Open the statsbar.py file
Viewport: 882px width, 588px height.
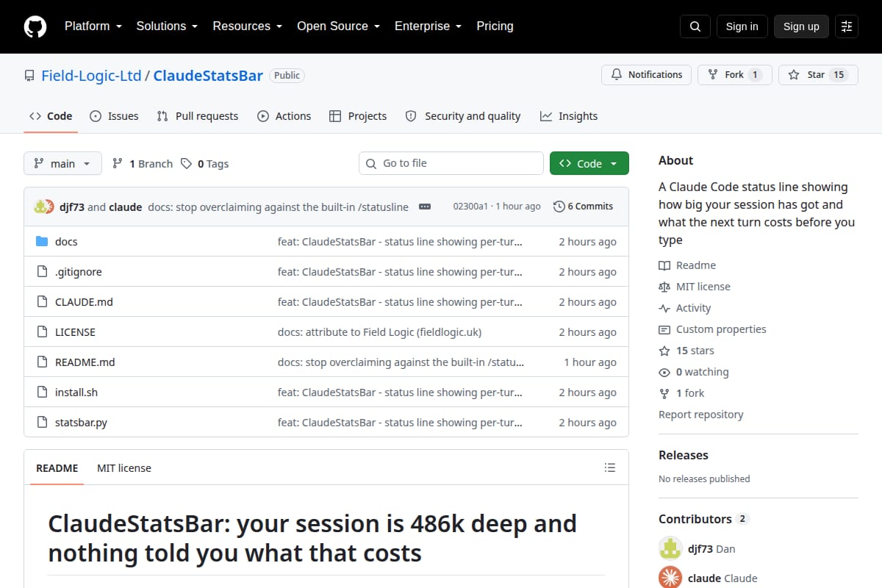coord(81,423)
